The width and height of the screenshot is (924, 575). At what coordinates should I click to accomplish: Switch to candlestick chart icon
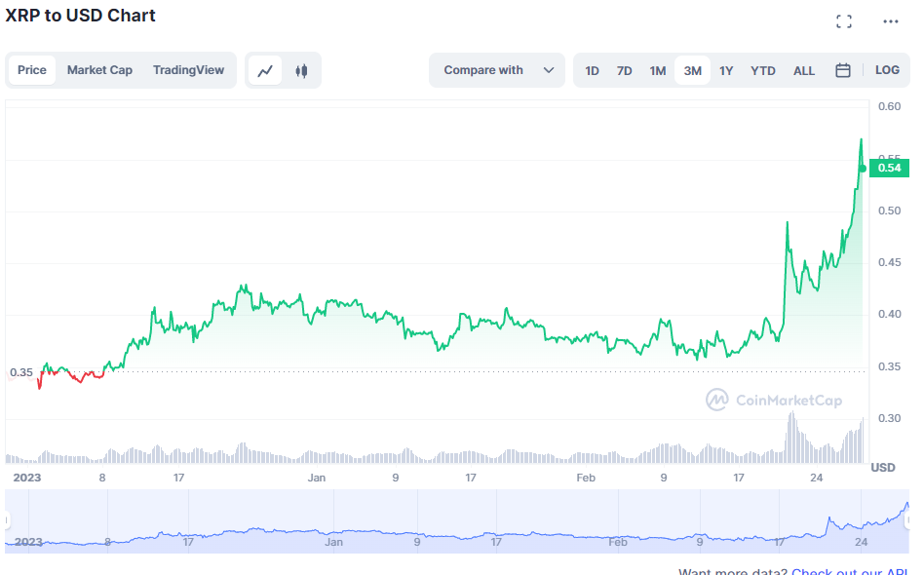(x=301, y=70)
